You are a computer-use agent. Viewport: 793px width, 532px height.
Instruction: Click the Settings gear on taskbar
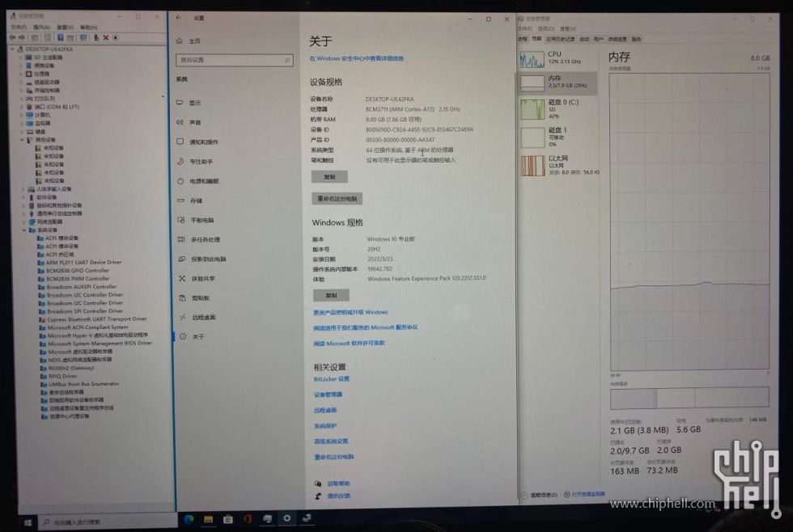click(x=286, y=518)
